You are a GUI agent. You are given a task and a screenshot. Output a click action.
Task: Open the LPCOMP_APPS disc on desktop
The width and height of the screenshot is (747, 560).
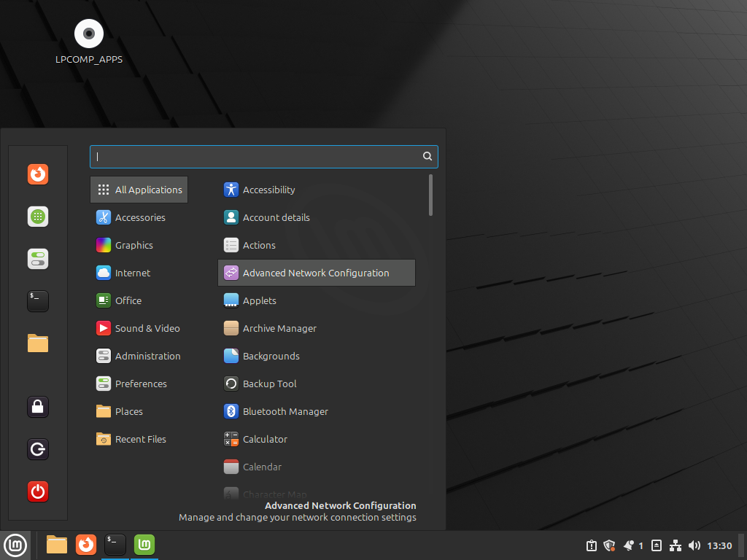pyautogui.click(x=88, y=42)
